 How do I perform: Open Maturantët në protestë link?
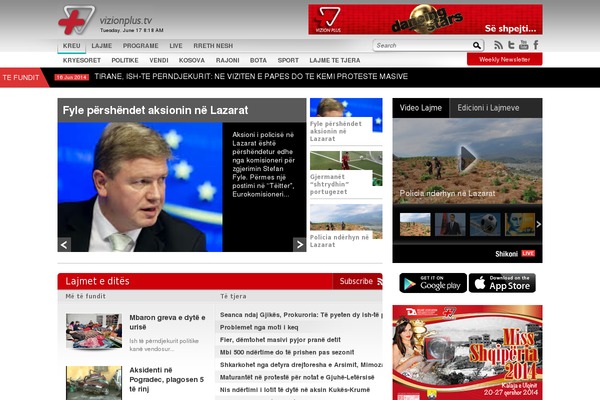pyautogui.click(x=297, y=377)
